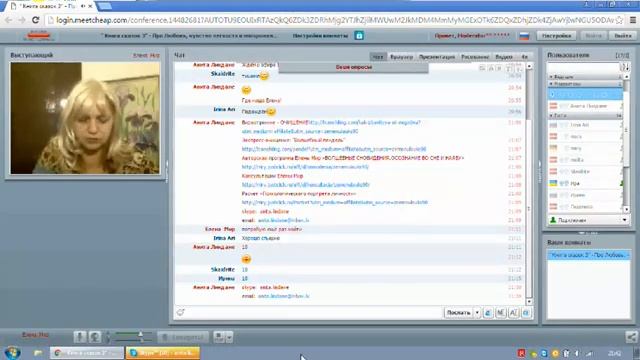640x360 pixels.
Task: Switch to the Презентация tab
Action: [x=436, y=57]
